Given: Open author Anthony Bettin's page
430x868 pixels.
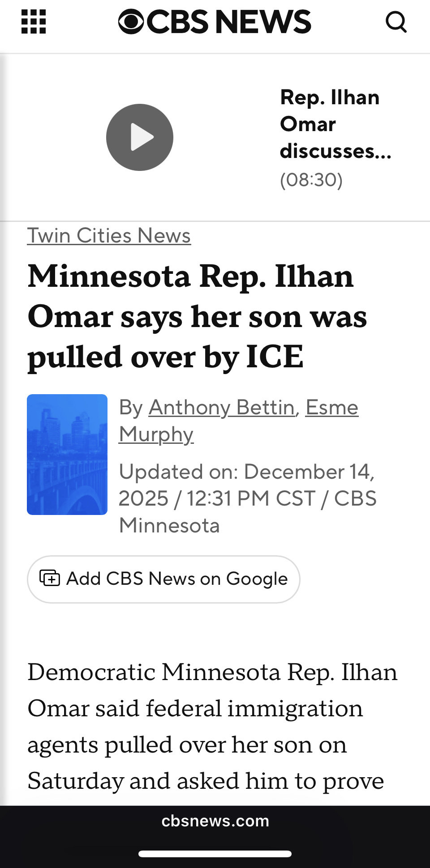Looking at the screenshot, I should (221, 407).
